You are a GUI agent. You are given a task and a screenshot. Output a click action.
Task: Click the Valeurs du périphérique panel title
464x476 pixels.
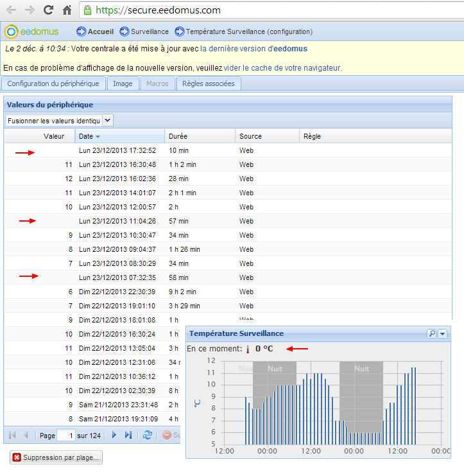[x=50, y=105]
